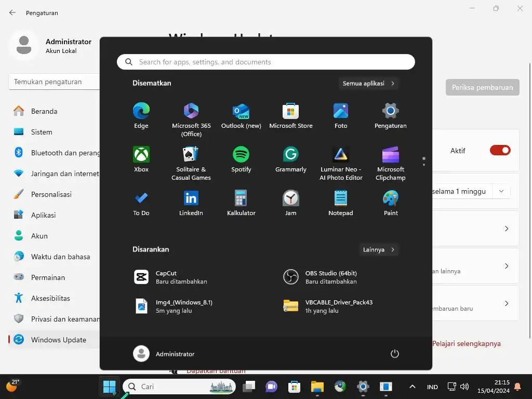Launch Spotify from the Start menu

pos(241,159)
